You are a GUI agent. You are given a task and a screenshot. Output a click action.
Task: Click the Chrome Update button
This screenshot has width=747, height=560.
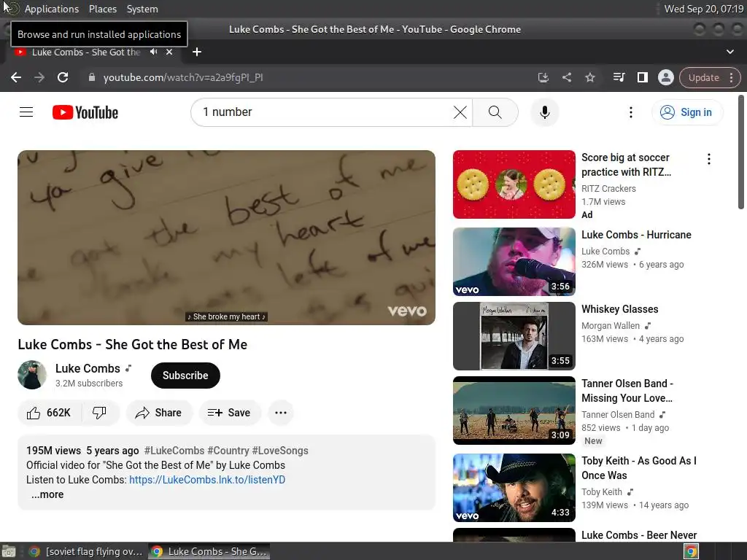coord(704,77)
